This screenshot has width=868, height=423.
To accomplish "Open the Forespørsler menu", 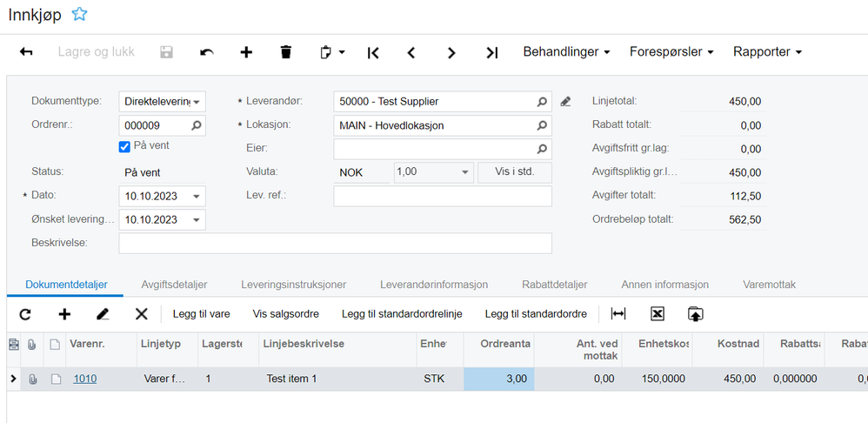I will 671,52.
